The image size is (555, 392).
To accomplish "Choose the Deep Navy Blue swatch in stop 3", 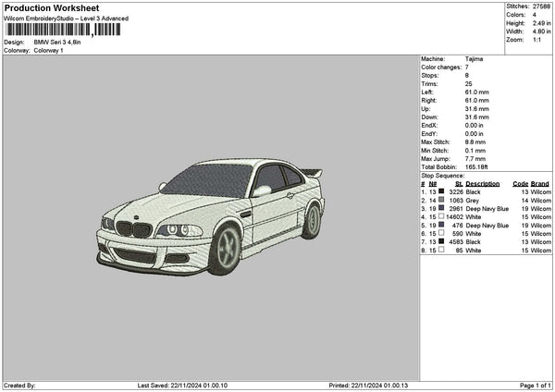I will tap(441, 208).
